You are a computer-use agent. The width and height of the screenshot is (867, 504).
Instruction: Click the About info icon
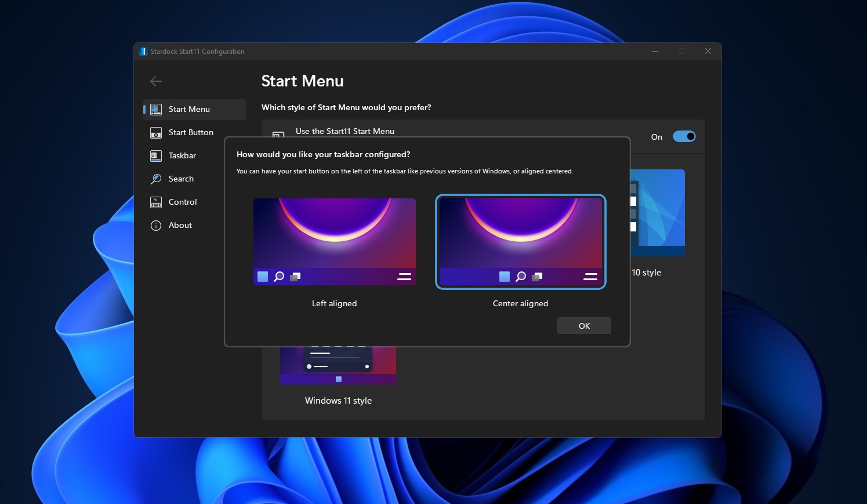[x=155, y=225]
